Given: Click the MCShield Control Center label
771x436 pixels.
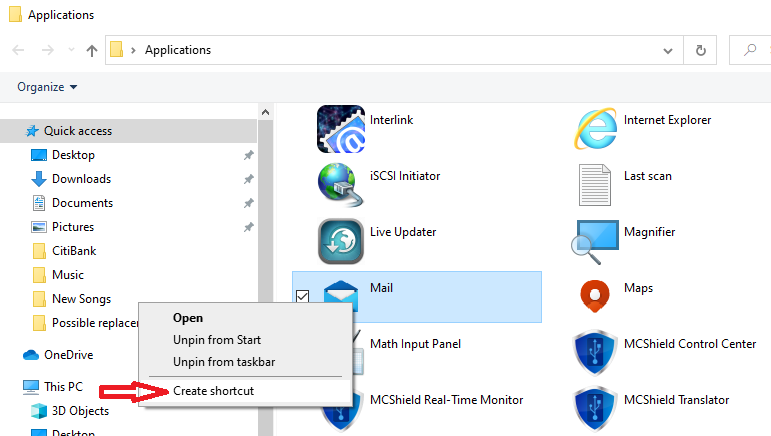Looking at the screenshot, I should 690,344.
